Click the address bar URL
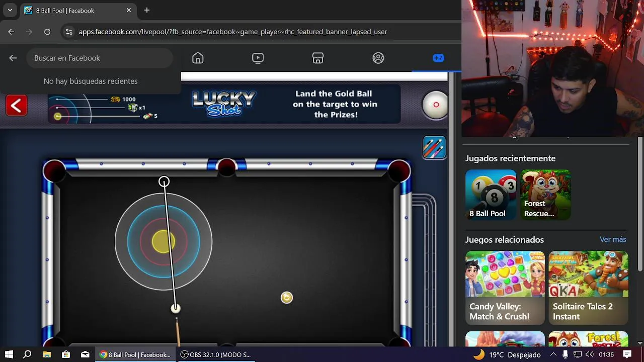This screenshot has height=362, width=644. (x=233, y=32)
